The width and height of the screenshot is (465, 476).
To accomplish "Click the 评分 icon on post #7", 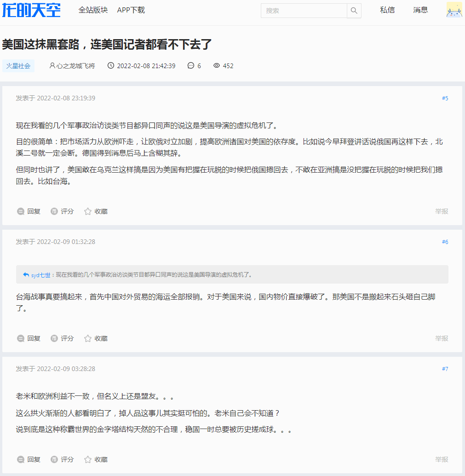I will pos(54,459).
